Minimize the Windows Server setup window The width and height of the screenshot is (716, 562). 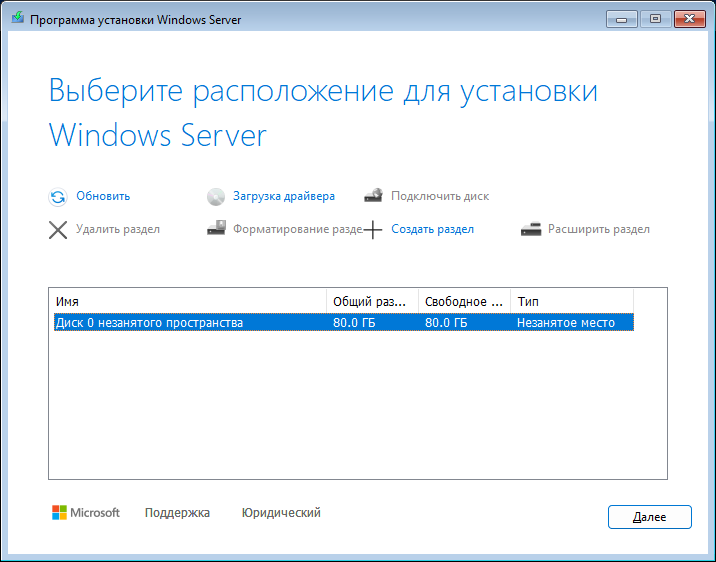(621, 19)
